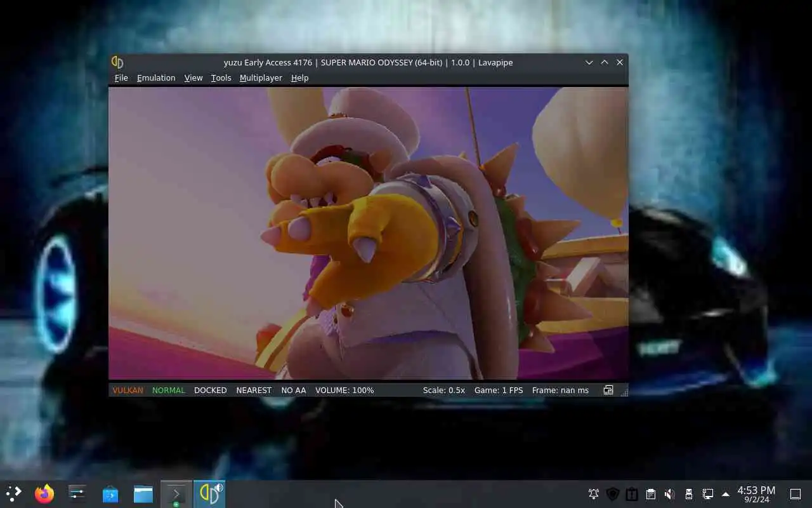Viewport: 812px width, 508px height.
Task: Click the multiplayer state icon in status bar
Action: point(608,390)
